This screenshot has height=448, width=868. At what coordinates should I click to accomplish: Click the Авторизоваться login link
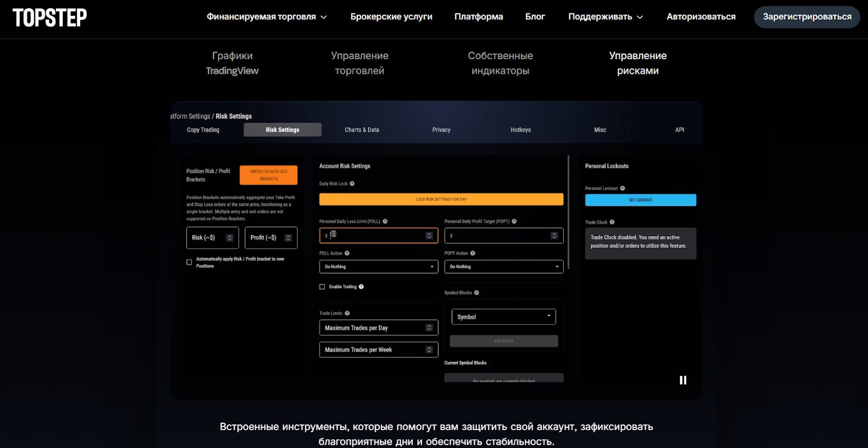tap(701, 17)
